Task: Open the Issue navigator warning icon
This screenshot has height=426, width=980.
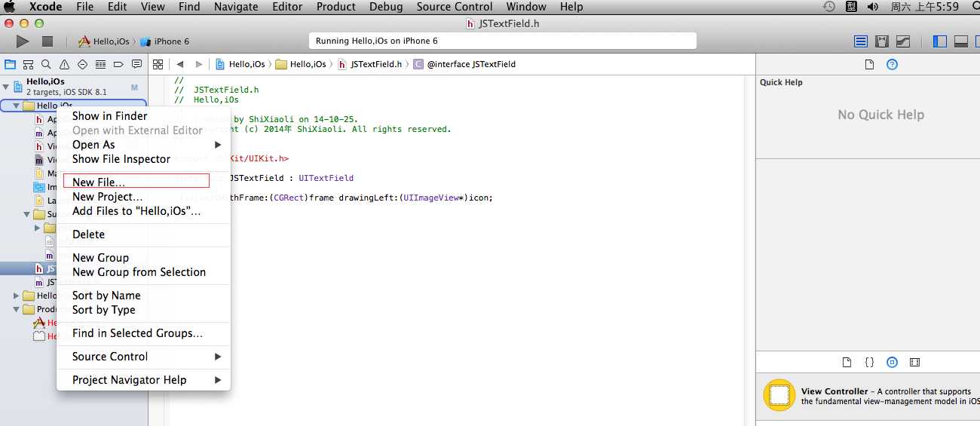Action: (x=65, y=64)
